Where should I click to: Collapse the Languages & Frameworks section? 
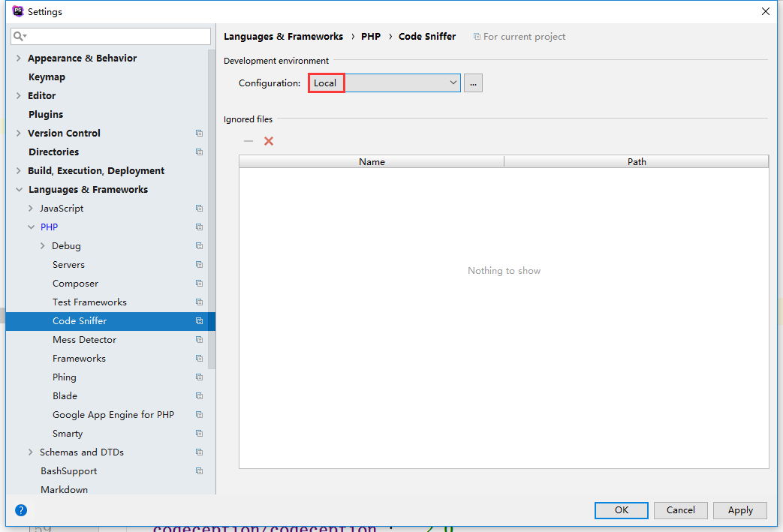tap(19, 190)
